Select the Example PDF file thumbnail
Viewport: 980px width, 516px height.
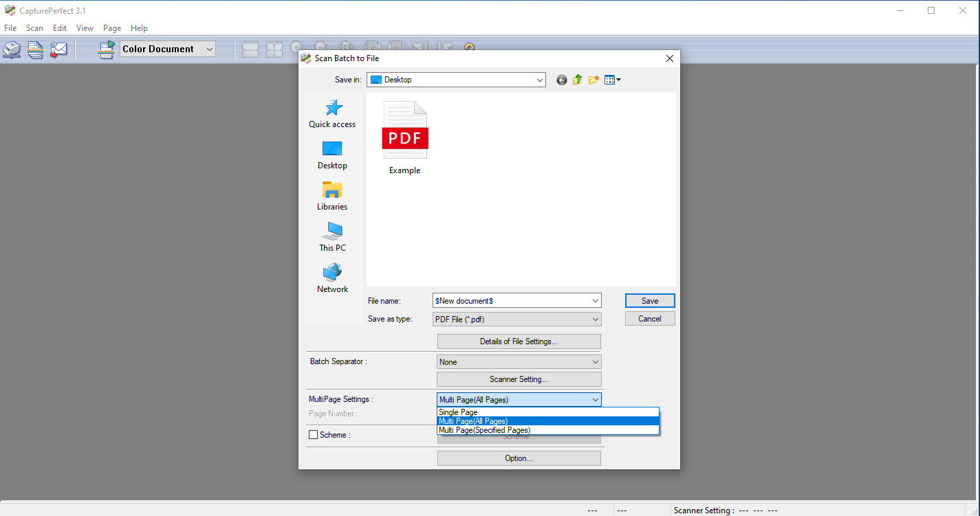point(405,137)
